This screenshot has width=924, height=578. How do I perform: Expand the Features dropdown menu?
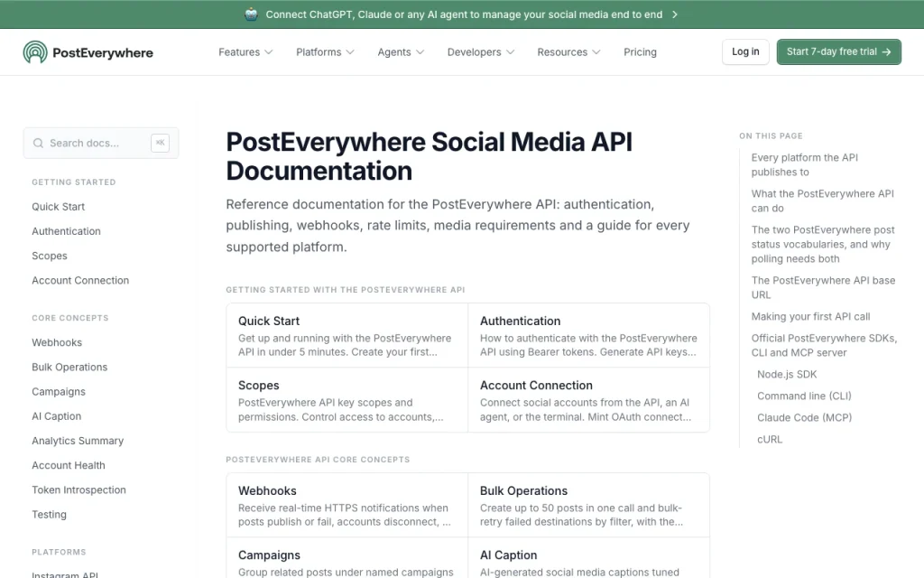[x=245, y=51]
